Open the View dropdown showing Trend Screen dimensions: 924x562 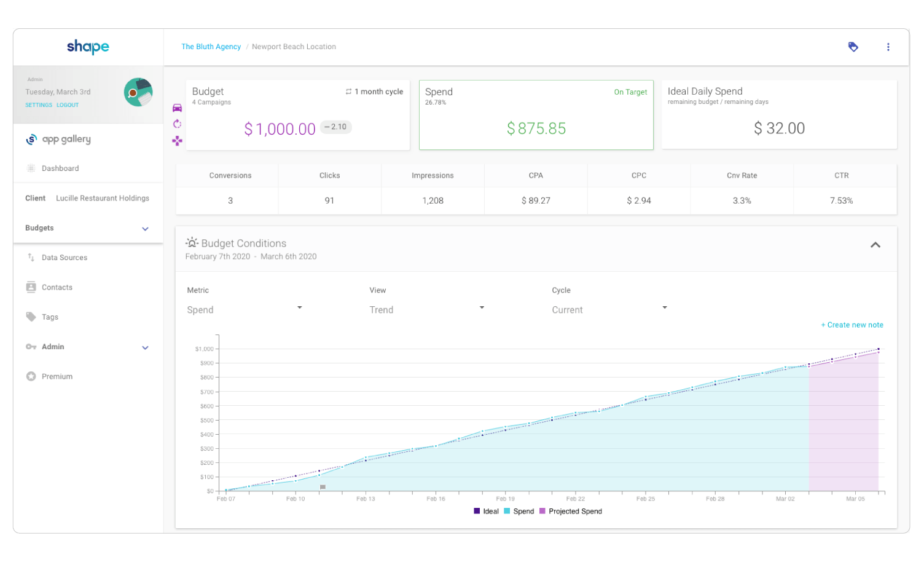click(428, 309)
